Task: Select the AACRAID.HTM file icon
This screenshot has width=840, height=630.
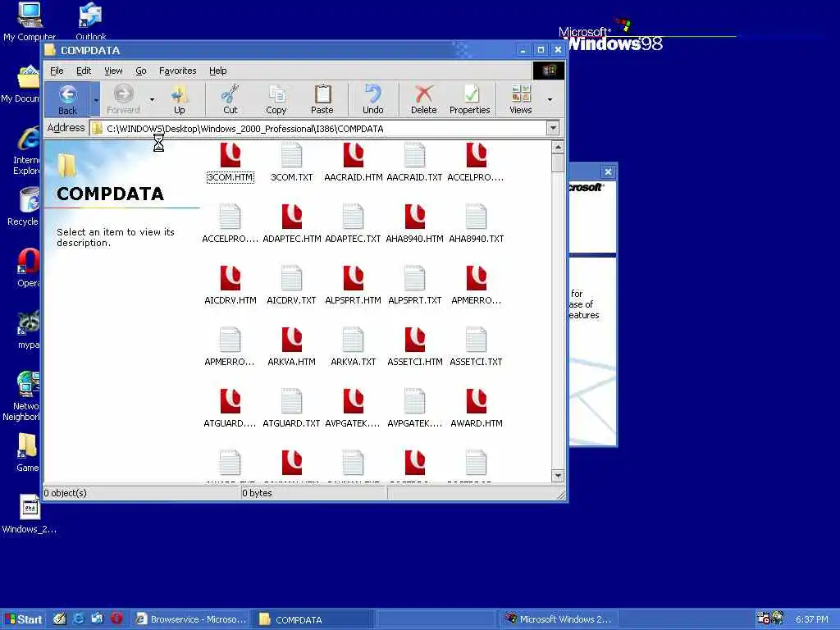Action: 354,155
